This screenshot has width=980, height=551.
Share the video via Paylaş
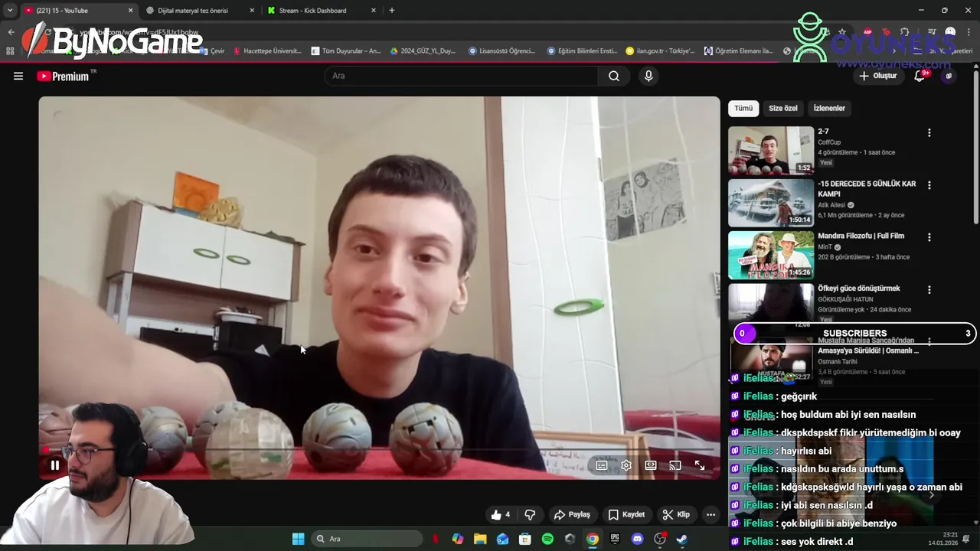pyautogui.click(x=572, y=514)
